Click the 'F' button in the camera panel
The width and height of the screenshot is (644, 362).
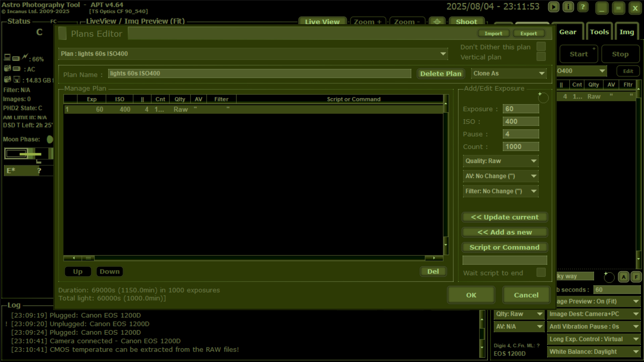pyautogui.click(x=636, y=277)
